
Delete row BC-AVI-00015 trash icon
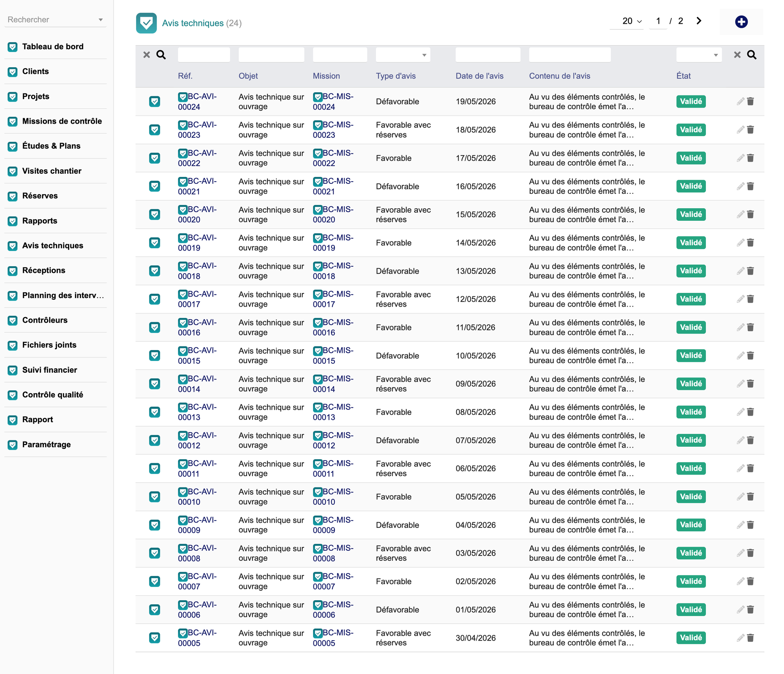tap(751, 355)
